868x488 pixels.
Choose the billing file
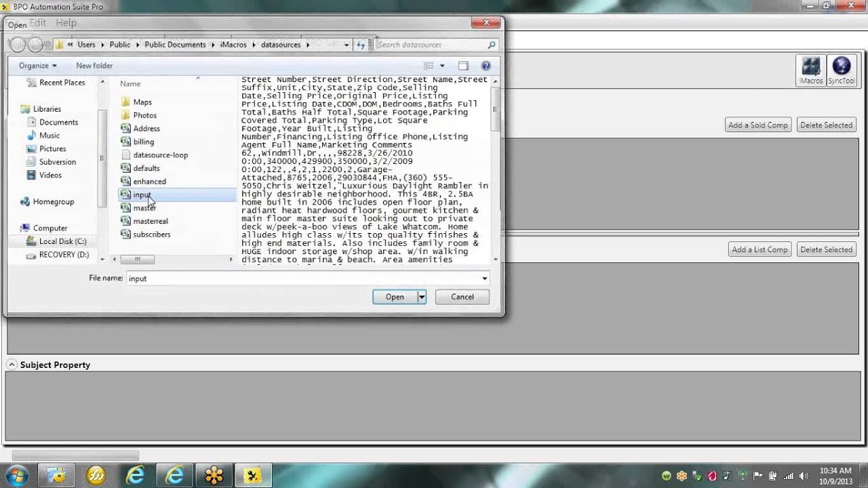143,142
